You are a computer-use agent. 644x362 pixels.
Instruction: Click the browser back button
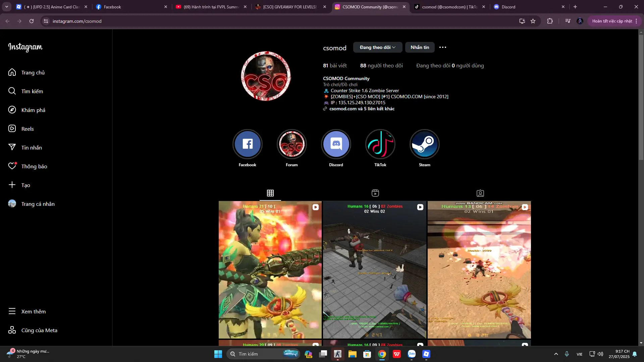click(x=7, y=21)
